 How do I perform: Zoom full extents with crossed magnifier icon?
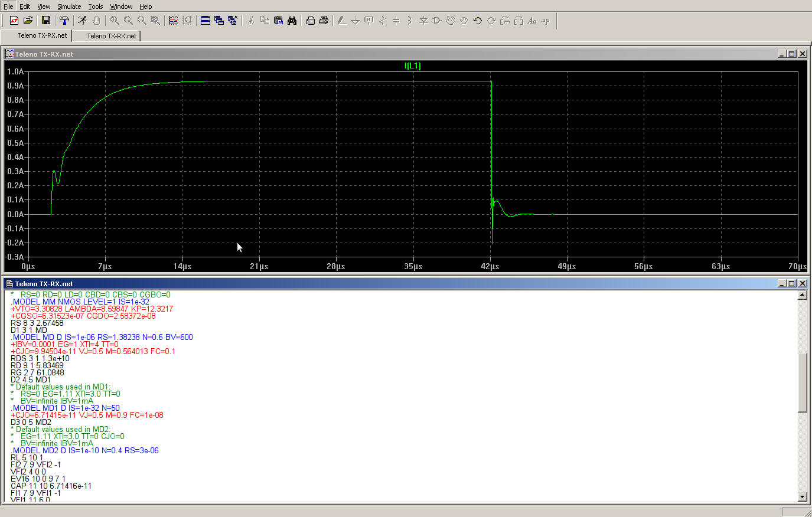[x=155, y=21]
